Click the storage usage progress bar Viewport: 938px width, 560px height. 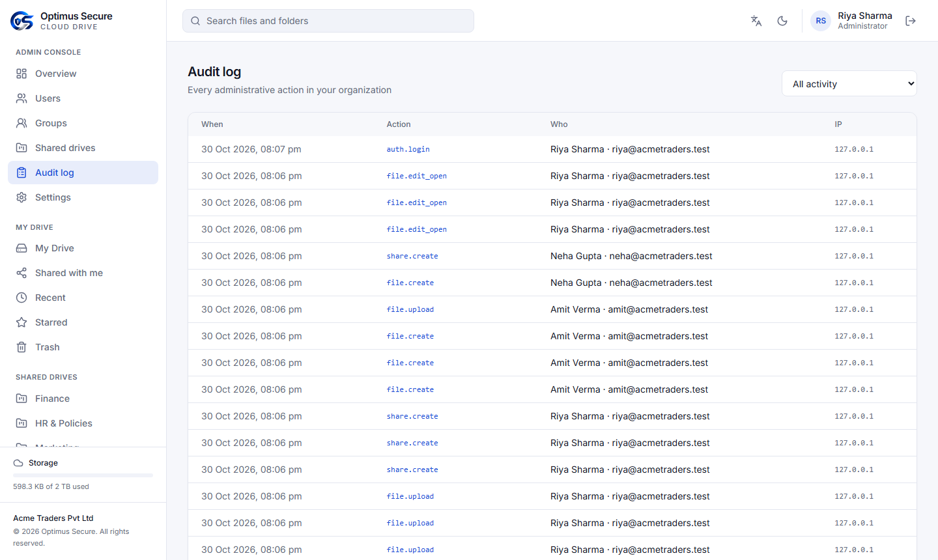pyautogui.click(x=83, y=475)
